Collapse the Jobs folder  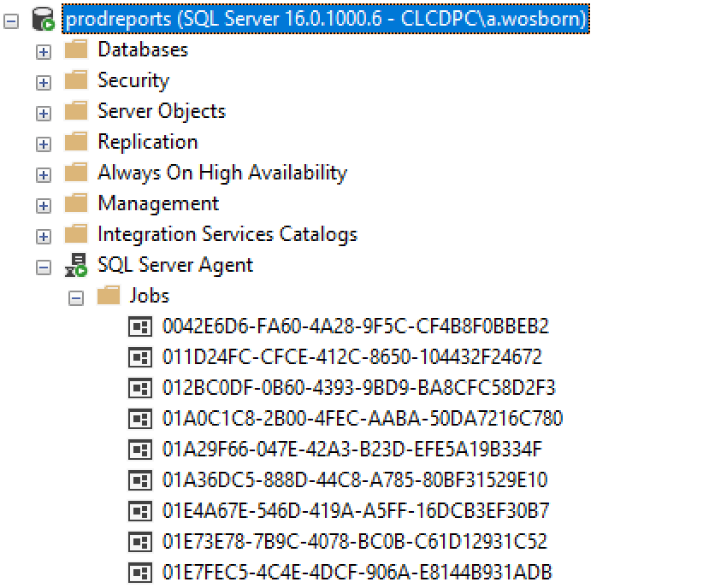point(76,297)
